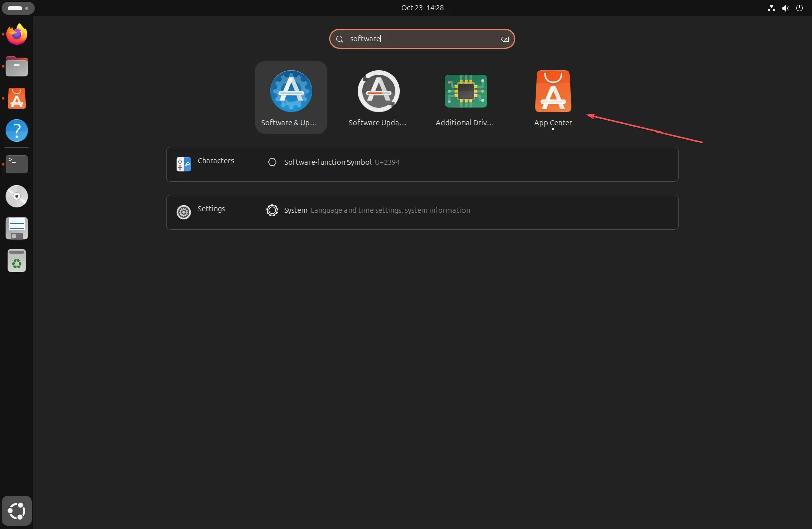Image resolution: width=812 pixels, height=529 pixels.
Task: Show applications via the Ubuntu logo button
Action: coord(17,511)
